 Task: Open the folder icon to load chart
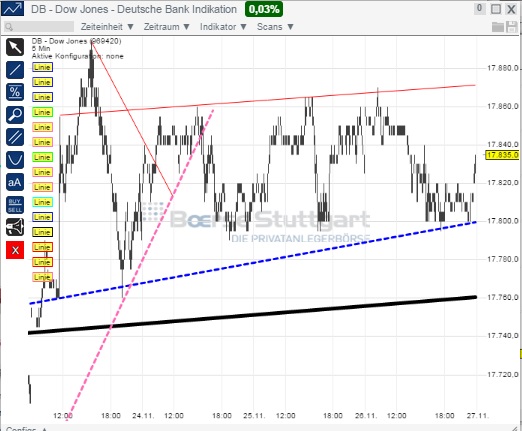pos(498,27)
